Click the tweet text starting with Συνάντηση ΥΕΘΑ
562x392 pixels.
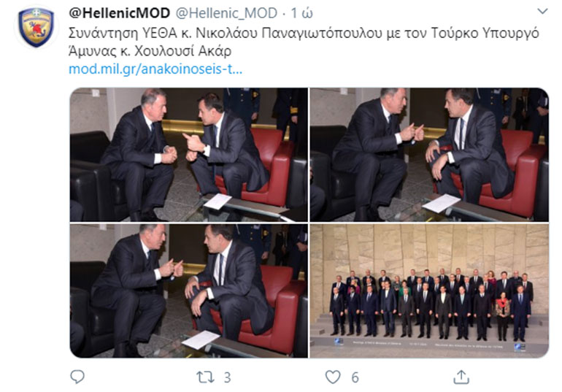[x=304, y=33]
